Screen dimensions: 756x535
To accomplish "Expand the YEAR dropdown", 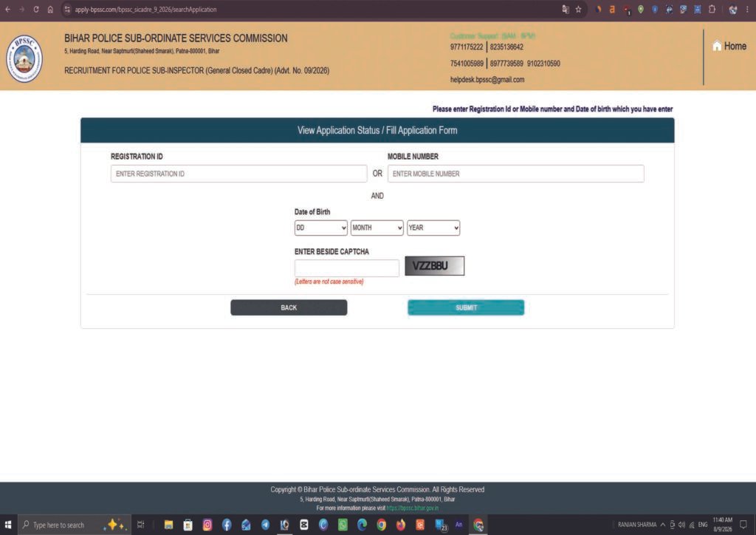I will click(433, 228).
